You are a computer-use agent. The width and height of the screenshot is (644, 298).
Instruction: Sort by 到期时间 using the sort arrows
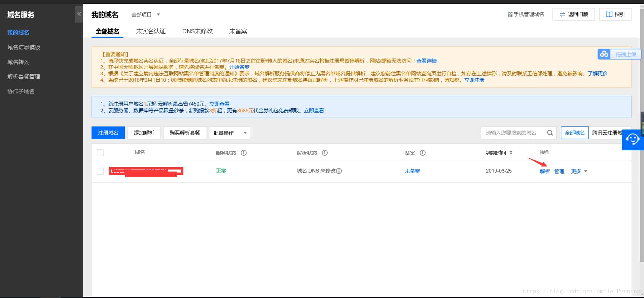(511, 153)
